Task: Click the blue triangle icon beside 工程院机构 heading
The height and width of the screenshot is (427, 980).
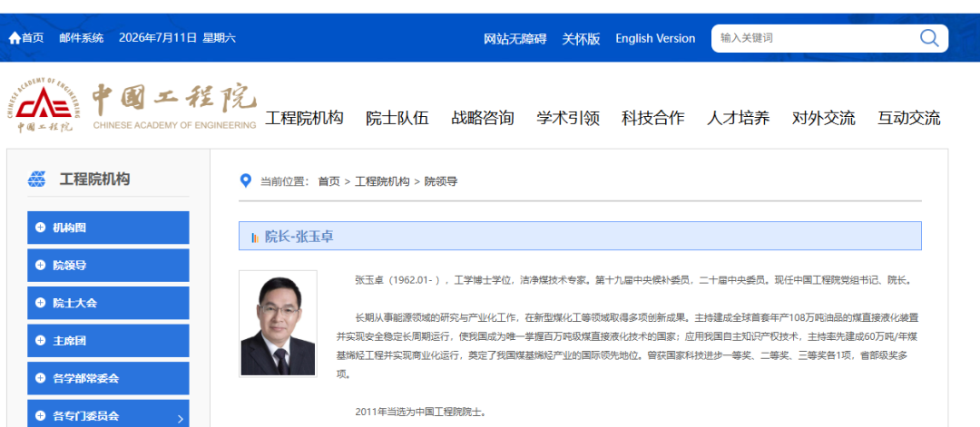Action: pyautogui.click(x=37, y=180)
